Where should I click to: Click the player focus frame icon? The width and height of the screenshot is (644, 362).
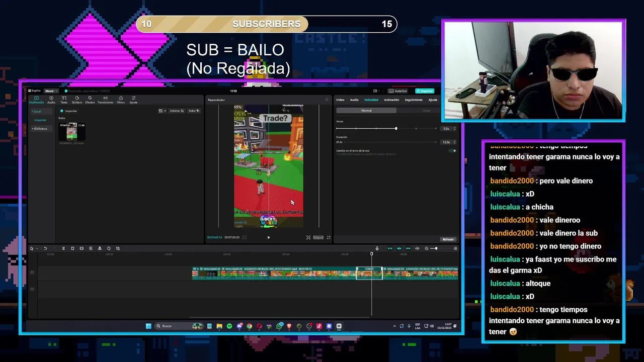coord(308,237)
